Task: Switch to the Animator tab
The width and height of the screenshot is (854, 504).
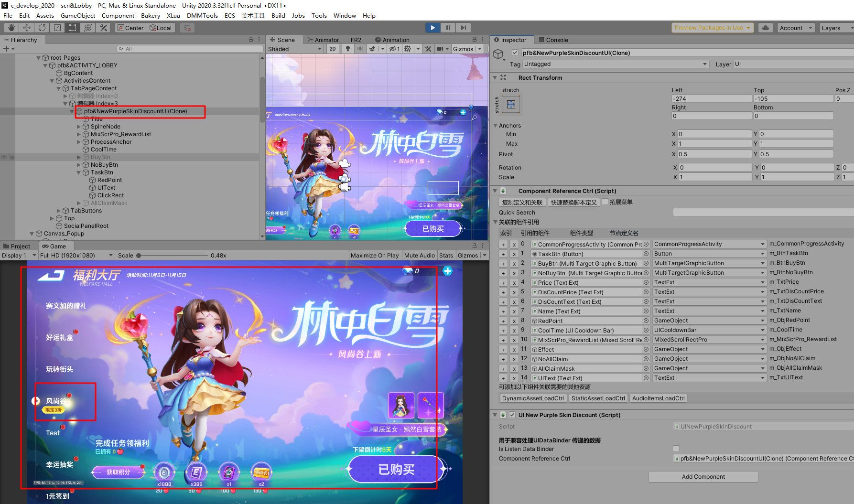Action: click(x=323, y=40)
